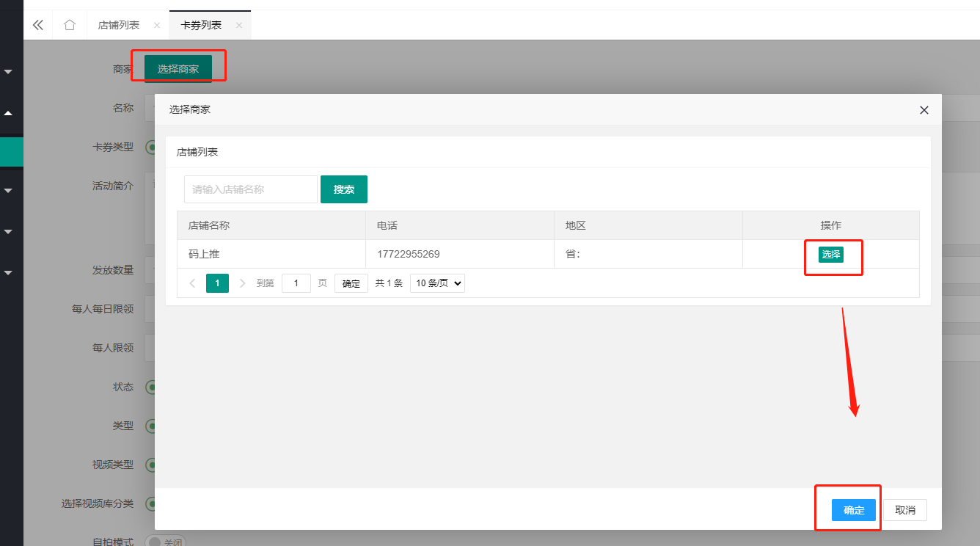The width and height of the screenshot is (980, 546).
Task: Click the 省: region cell
Action: (648, 255)
